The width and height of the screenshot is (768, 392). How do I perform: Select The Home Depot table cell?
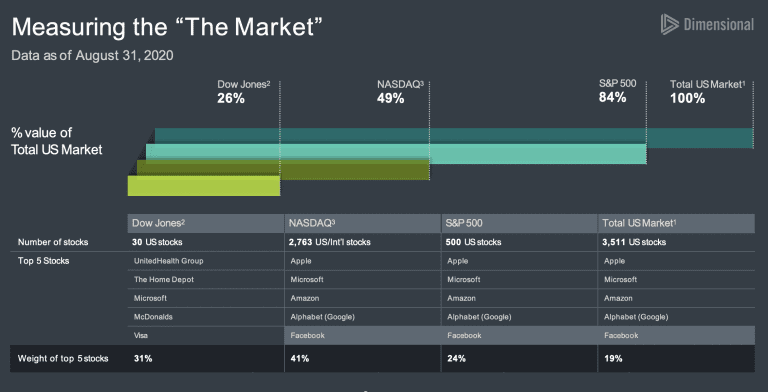164,280
